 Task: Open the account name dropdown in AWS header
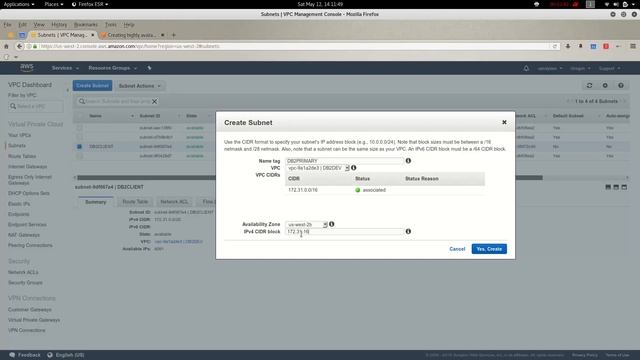tap(550, 68)
